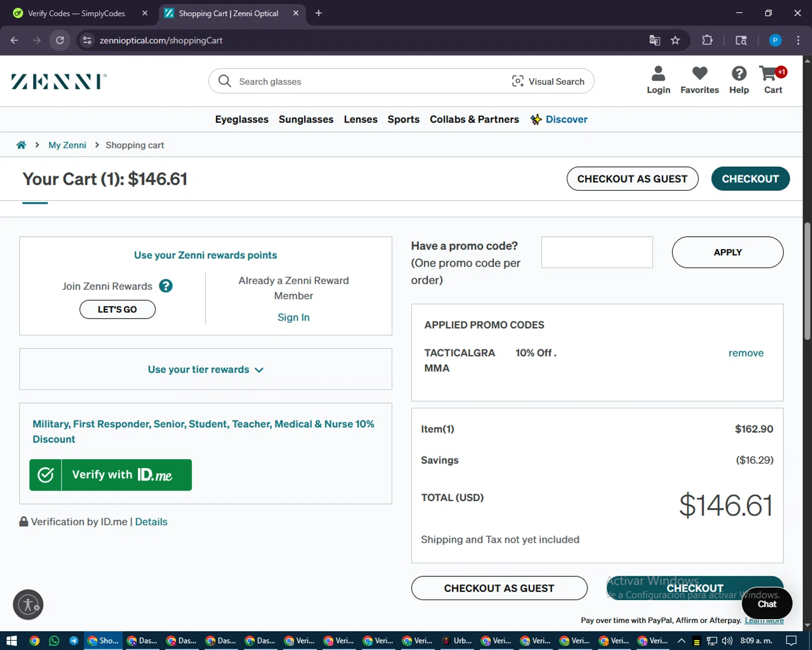The image size is (812, 650).
Task: Click the My Zenni breadcrumb
Action: point(67,145)
